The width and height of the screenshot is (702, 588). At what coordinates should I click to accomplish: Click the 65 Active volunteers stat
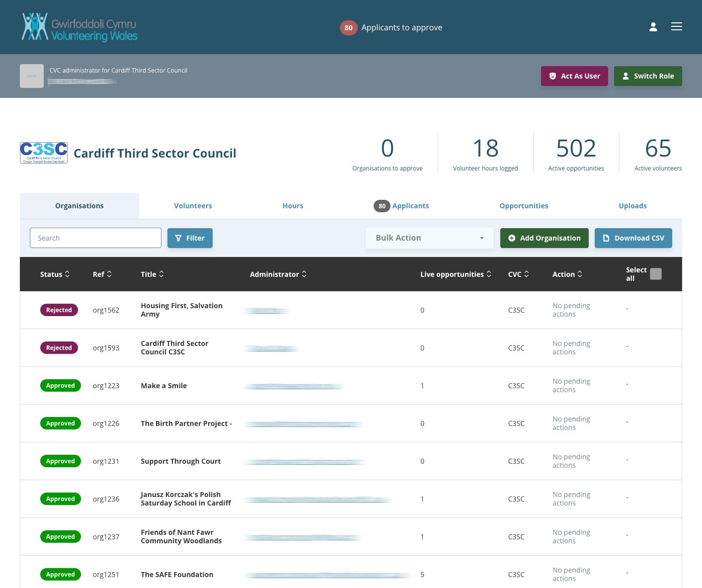tap(658, 154)
